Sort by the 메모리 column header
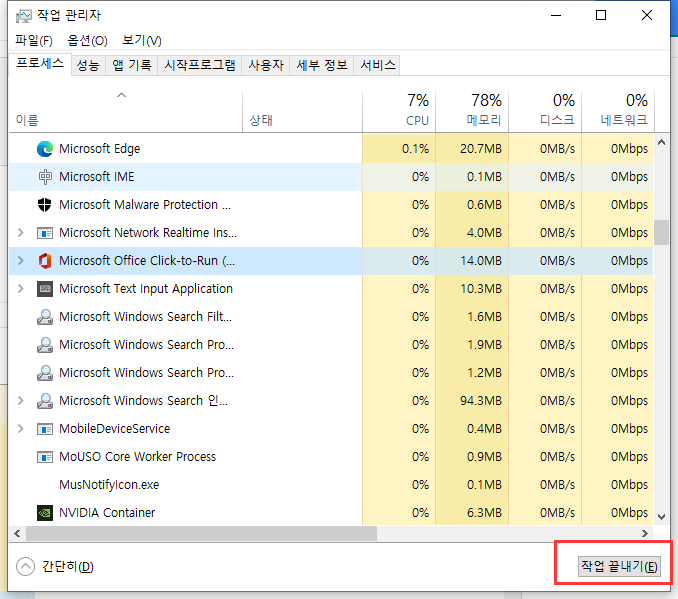This screenshot has height=599, width=678. click(472, 111)
